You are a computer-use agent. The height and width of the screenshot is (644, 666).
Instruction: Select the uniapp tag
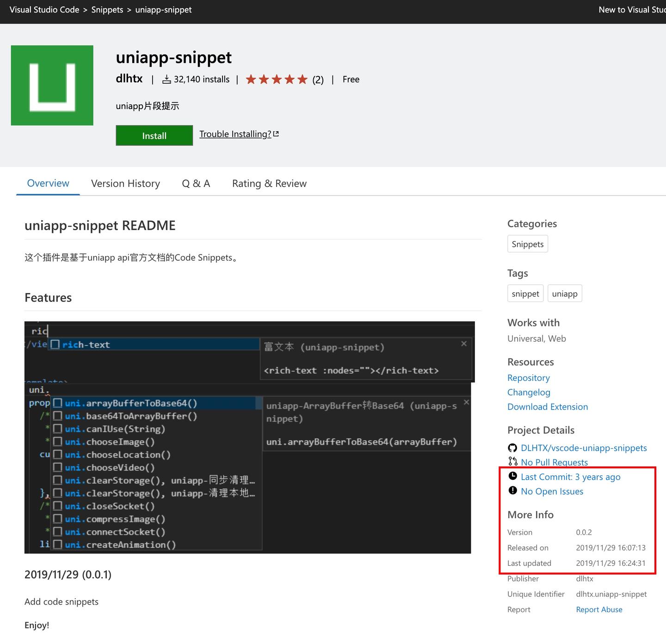565,294
